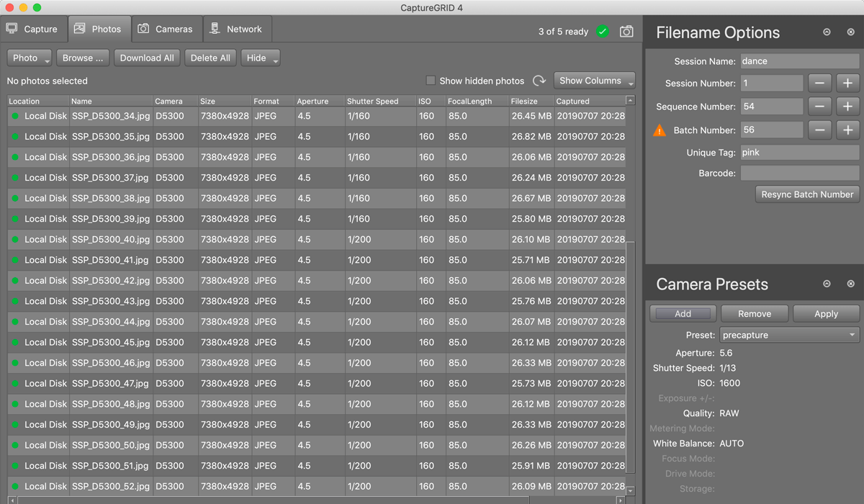Click the Delete All button
This screenshot has height=504, width=864.
tap(210, 58)
